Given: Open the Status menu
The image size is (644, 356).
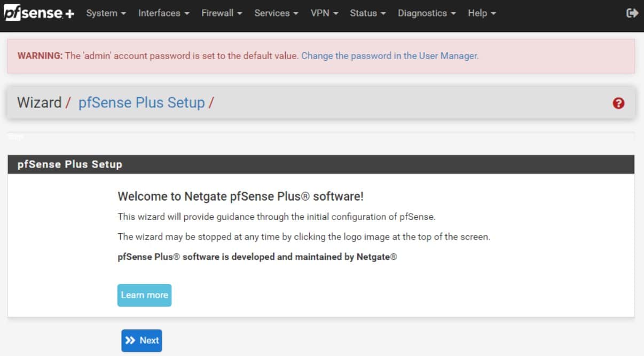Looking at the screenshot, I should [x=364, y=13].
